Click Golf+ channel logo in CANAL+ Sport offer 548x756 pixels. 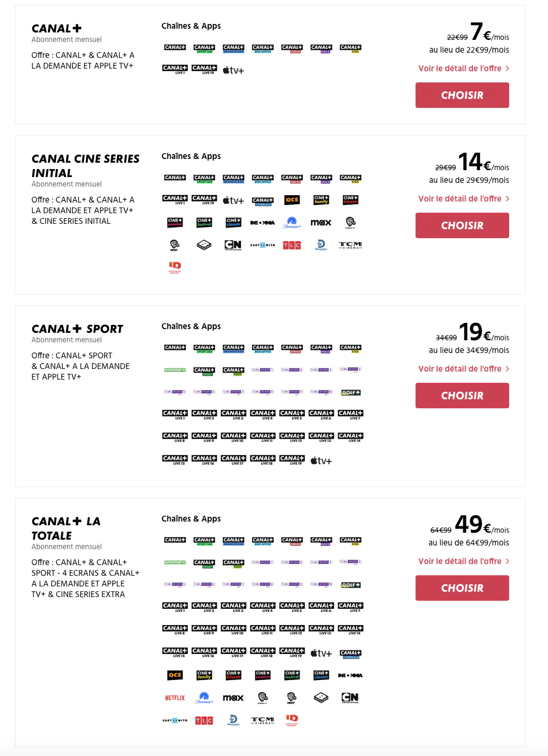click(351, 392)
